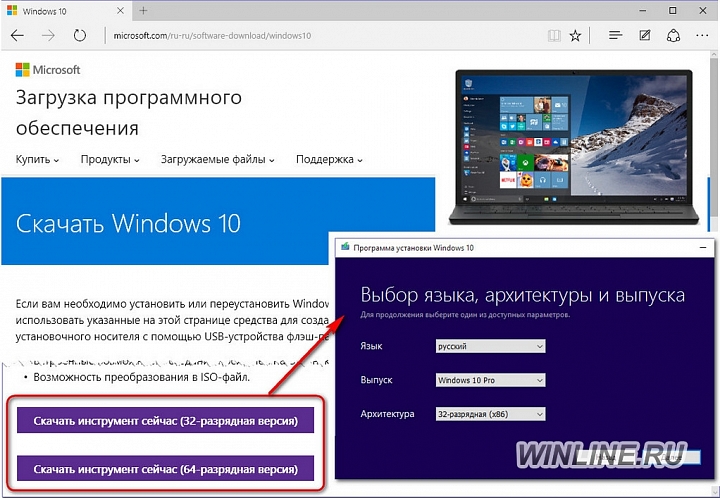This screenshot has height=498, width=720.
Task: Click Возможность преобразования в ISO-файл text
Action: (141, 378)
